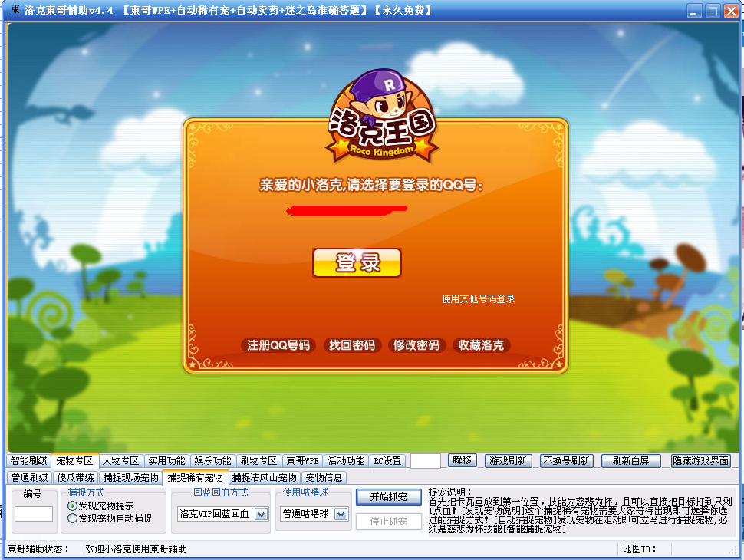
Task: Switch to 活动功能 tab
Action: pos(347,461)
